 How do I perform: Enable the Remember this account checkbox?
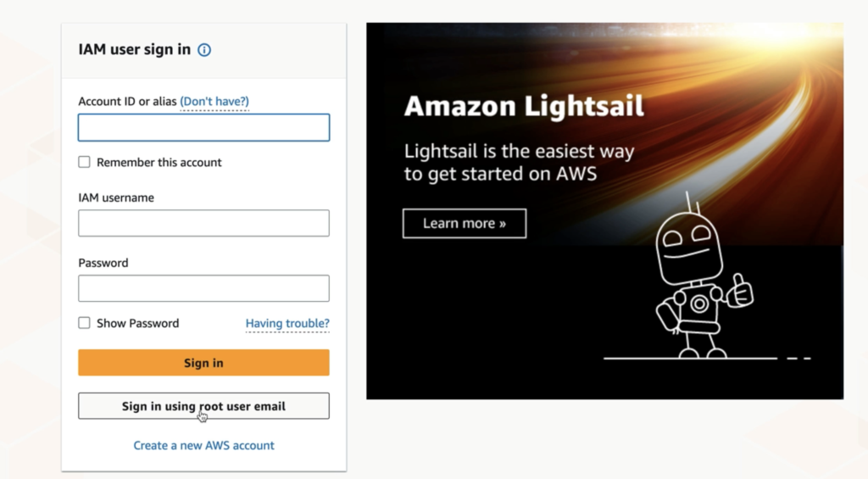pos(84,162)
